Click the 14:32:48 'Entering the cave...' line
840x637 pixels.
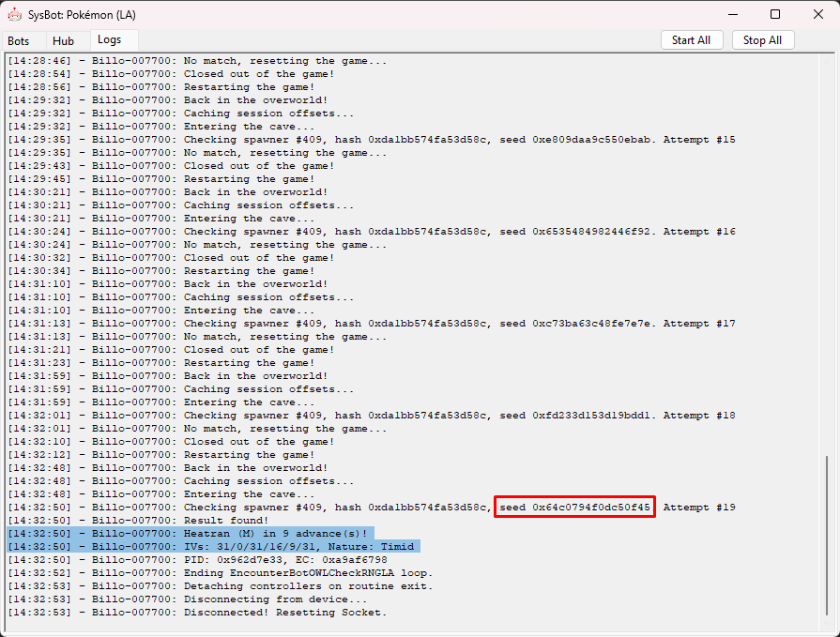coord(161,494)
